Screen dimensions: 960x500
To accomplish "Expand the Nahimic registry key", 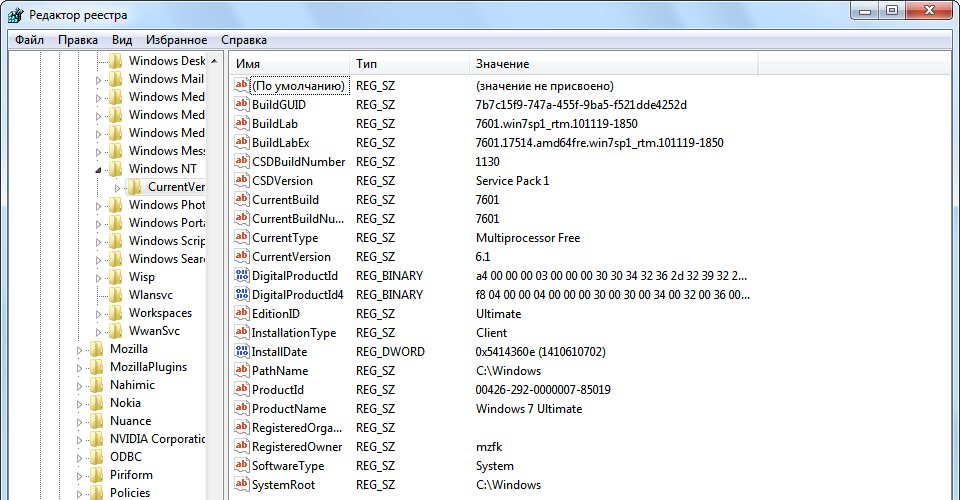I will [80, 385].
